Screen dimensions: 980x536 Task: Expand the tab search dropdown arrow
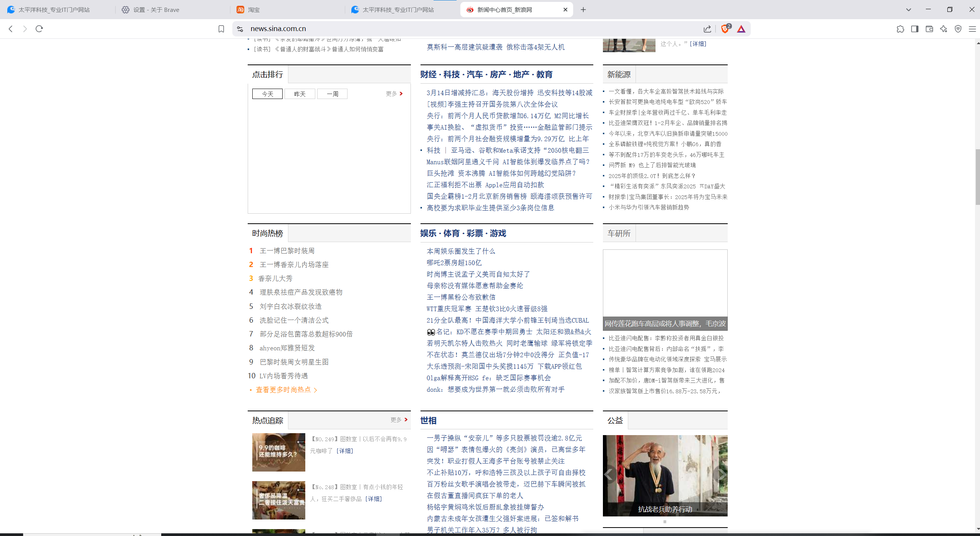coord(909,10)
